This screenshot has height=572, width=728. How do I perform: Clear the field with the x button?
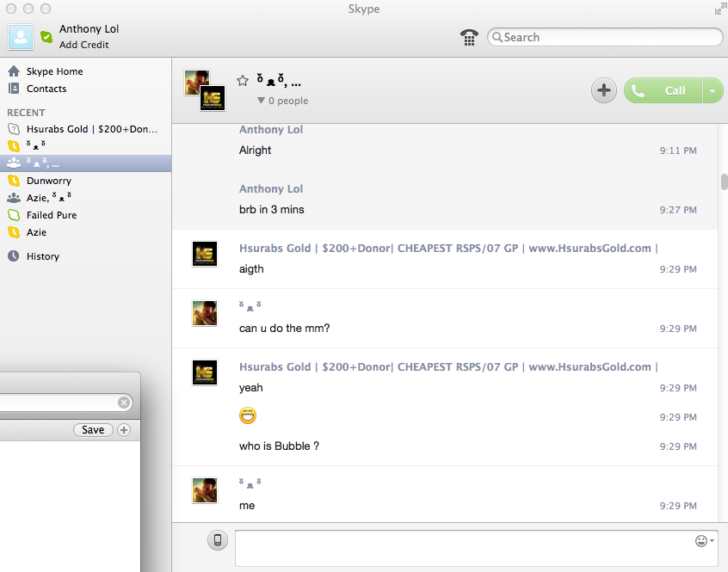(124, 403)
